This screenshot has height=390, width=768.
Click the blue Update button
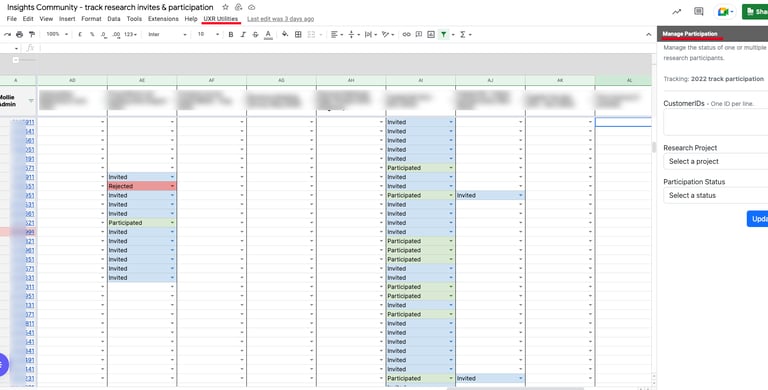[758, 219]
